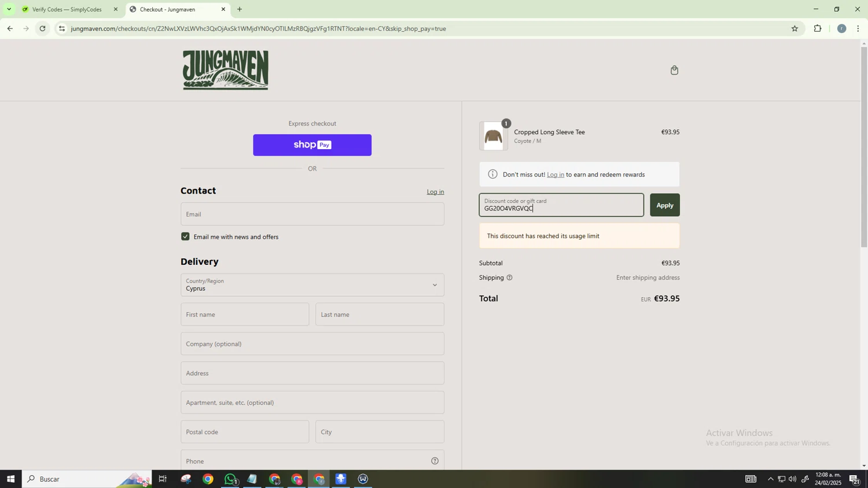This screenshot has height=488, width=868.
Task: Bookmark this page with the star icon
Action: pos(795,28)
